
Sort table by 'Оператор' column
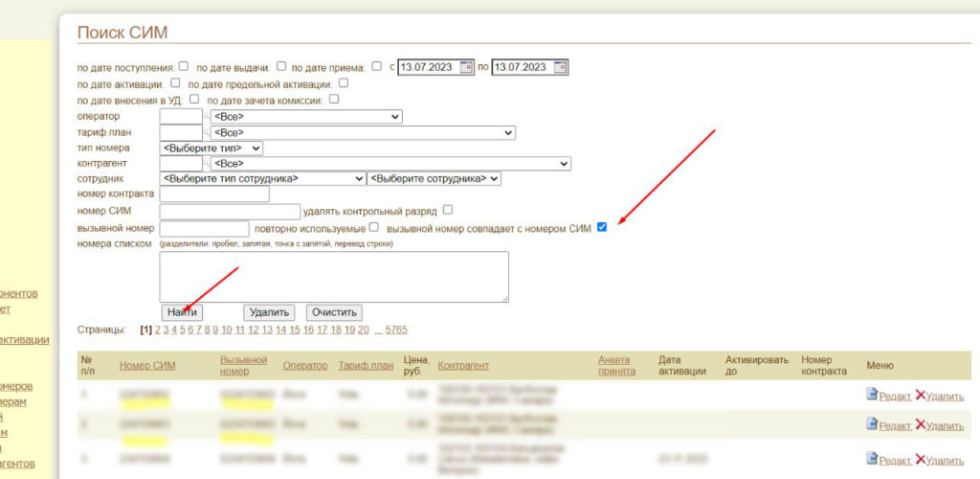305,366
